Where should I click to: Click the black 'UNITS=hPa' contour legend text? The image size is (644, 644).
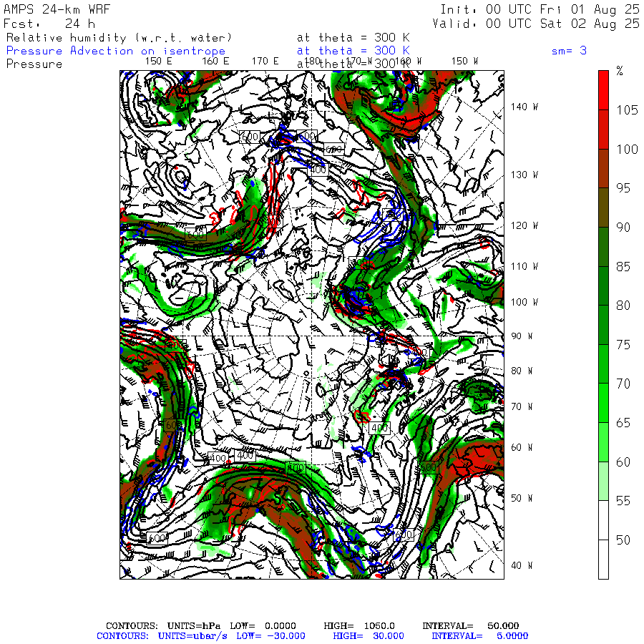click(193, 626)
